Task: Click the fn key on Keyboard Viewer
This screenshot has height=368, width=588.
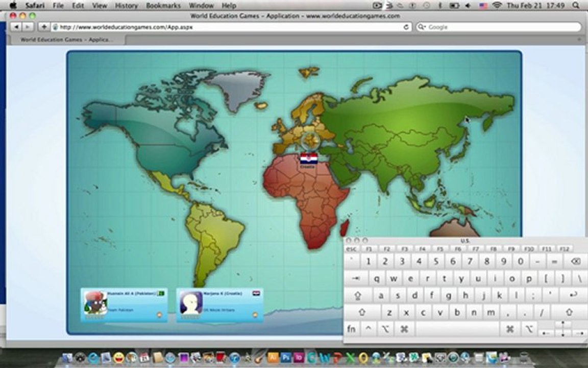Action: [x=351, y=329]
